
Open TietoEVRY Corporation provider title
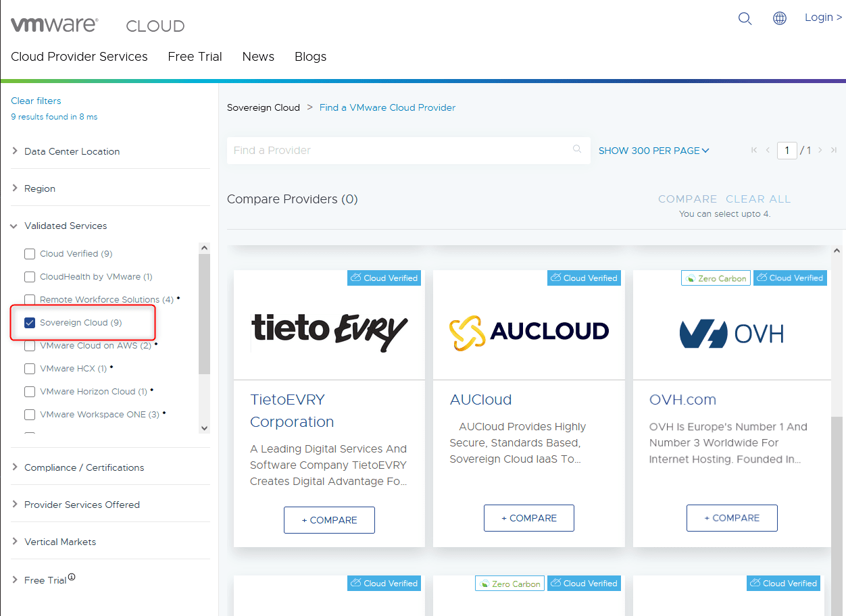point(292,411)
